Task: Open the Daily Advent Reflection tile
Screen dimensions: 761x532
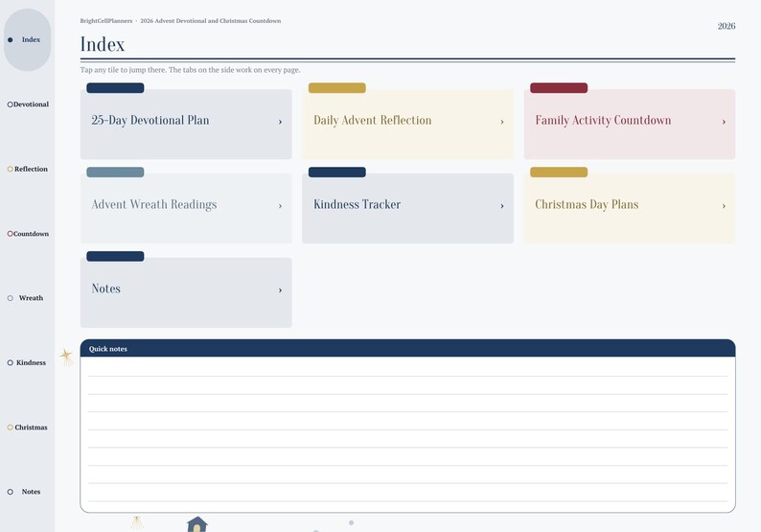Action: (x=407, y=124)
